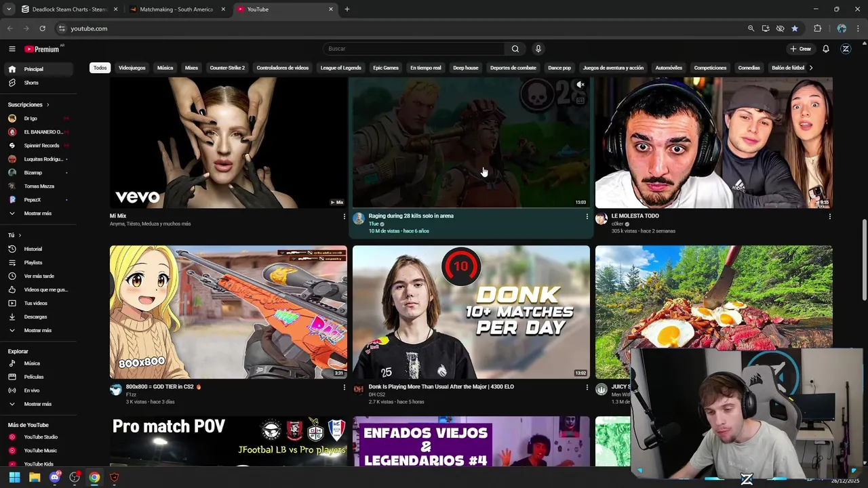
Task: Open options menu for Mi Mix
Action: pyautogui.click(x=344, y=216)
